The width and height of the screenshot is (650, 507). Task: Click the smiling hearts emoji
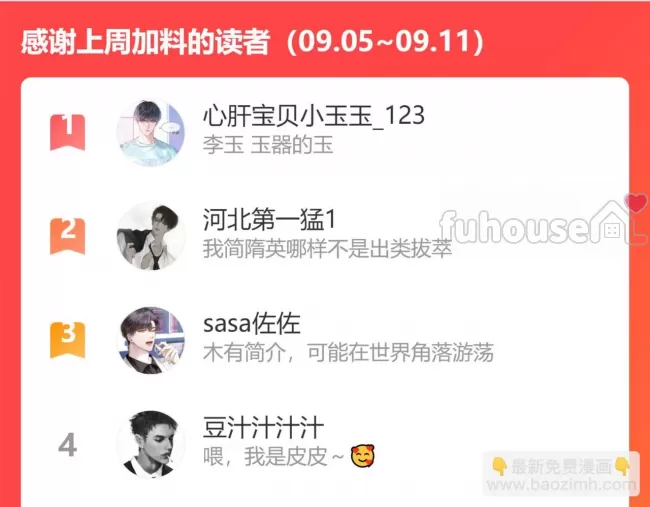(x=363, y=456)
